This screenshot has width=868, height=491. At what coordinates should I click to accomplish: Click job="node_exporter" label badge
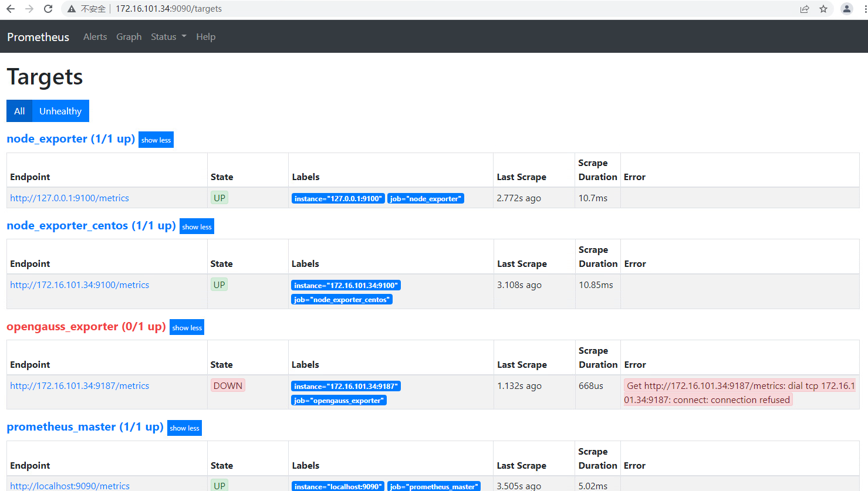pos(425,198)
